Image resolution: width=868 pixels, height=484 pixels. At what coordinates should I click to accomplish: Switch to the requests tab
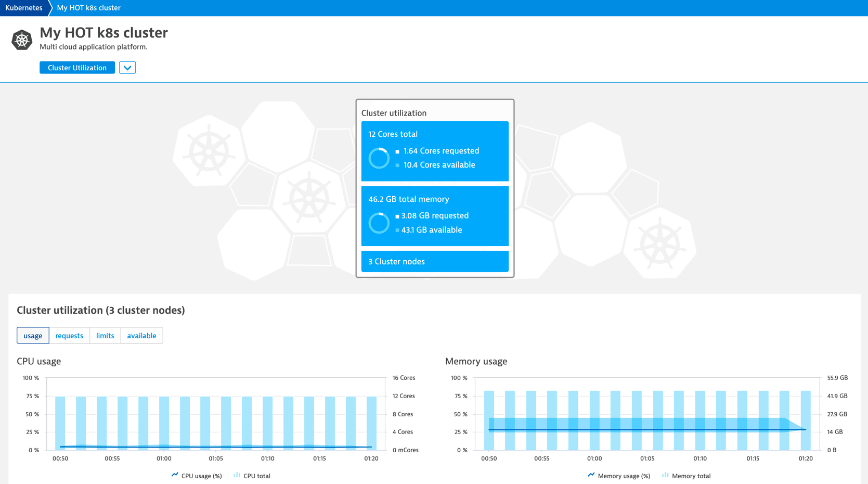coord(69,336)
